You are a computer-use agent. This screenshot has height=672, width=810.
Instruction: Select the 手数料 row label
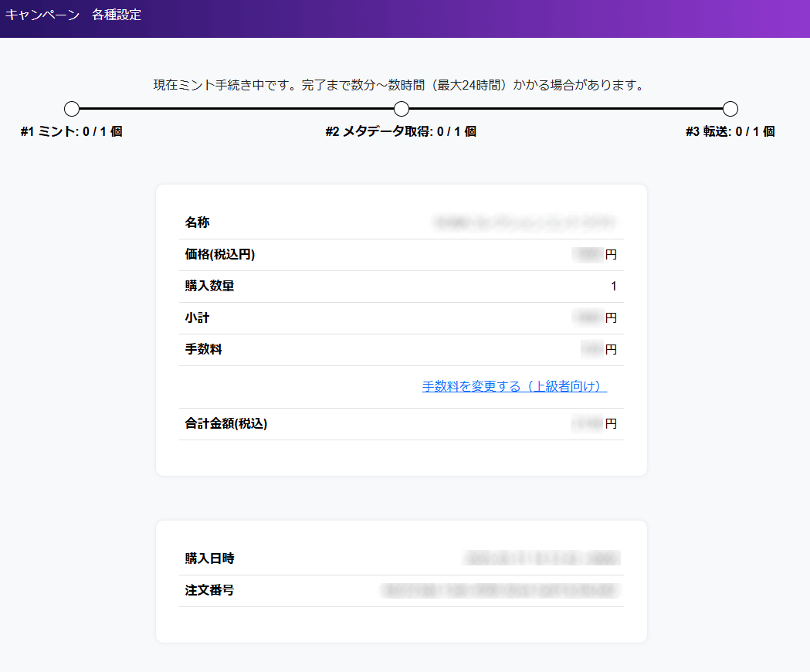(x=203, y=349)
